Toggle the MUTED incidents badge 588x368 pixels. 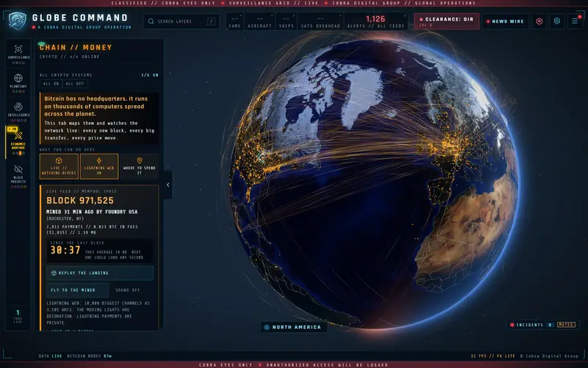[566, 325]
